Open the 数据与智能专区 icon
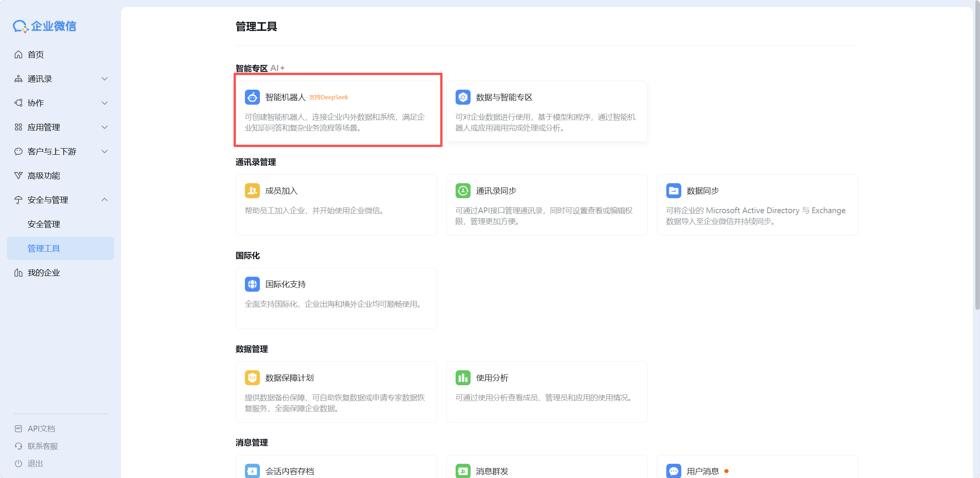Viewport: 980px width, 478px height. [463, 97]
